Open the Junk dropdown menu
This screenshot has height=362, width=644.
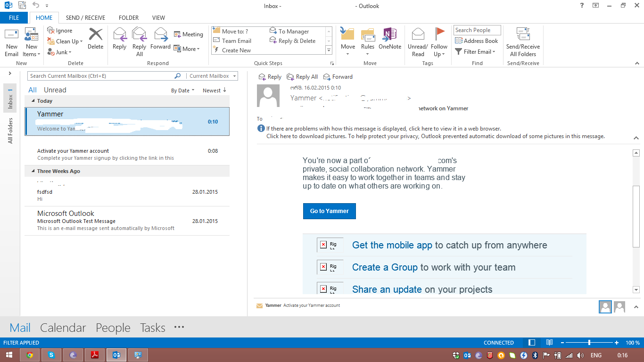[x=60, y=52]
